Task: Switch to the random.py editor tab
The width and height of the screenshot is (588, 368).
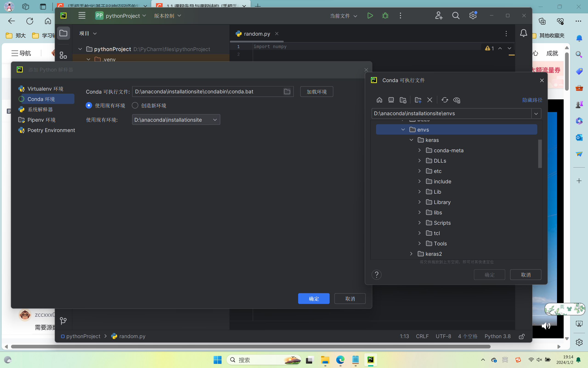Action: [x=257, y=34]
